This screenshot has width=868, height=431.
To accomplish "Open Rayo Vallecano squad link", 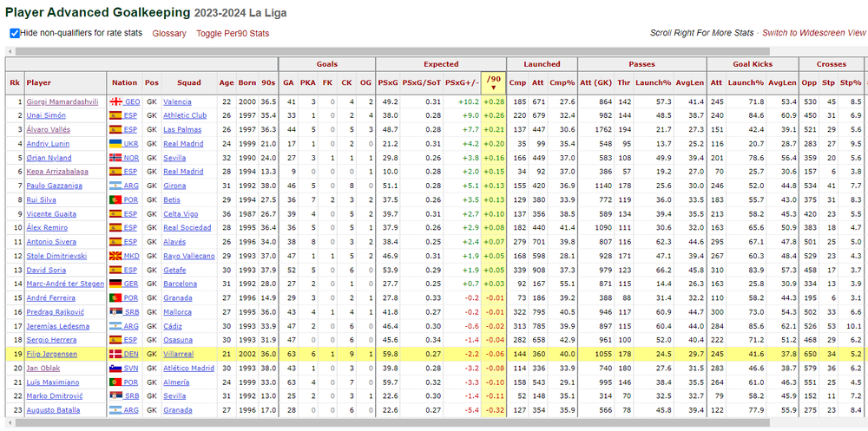I will point(187,256).
